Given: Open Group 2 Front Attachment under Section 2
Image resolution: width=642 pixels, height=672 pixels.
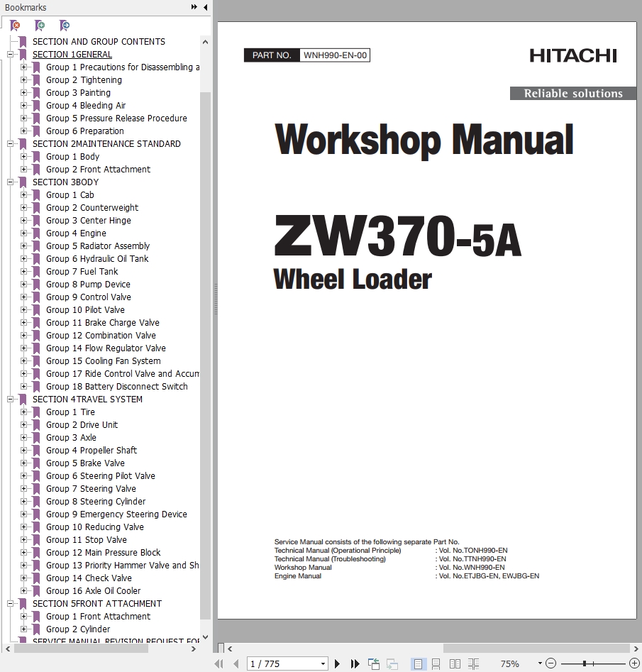Looking at the screenshot, I should 98,170.
